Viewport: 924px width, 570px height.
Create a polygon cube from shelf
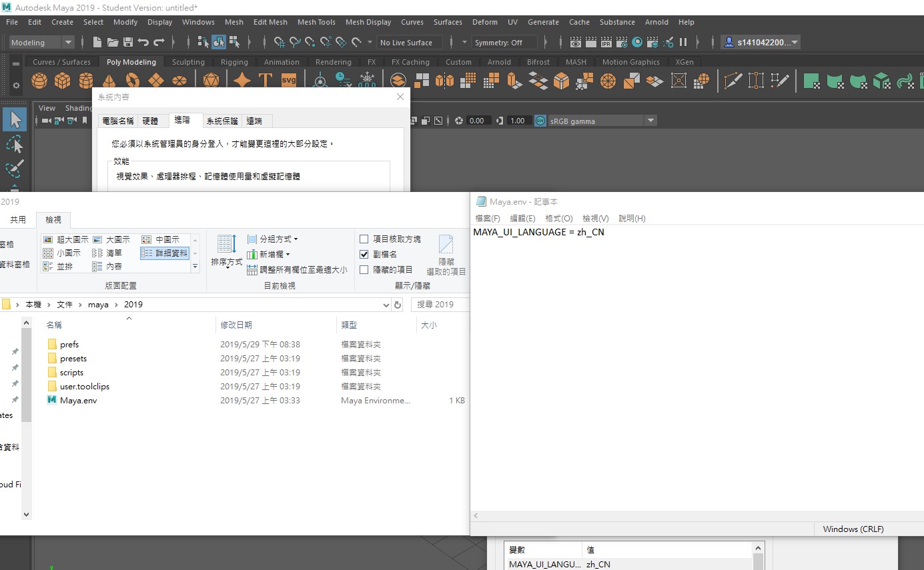pyautogui.click(x=62, y=81)
